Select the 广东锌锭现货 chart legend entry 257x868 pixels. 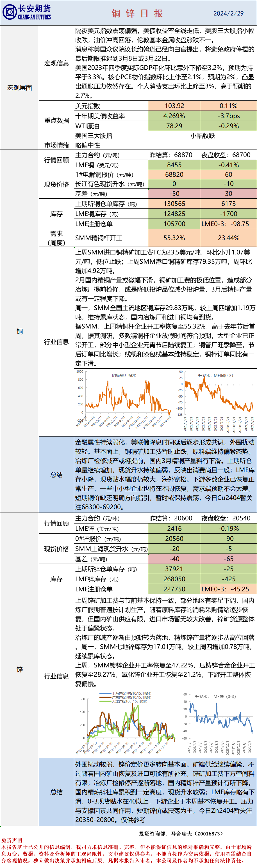(126, 697)
